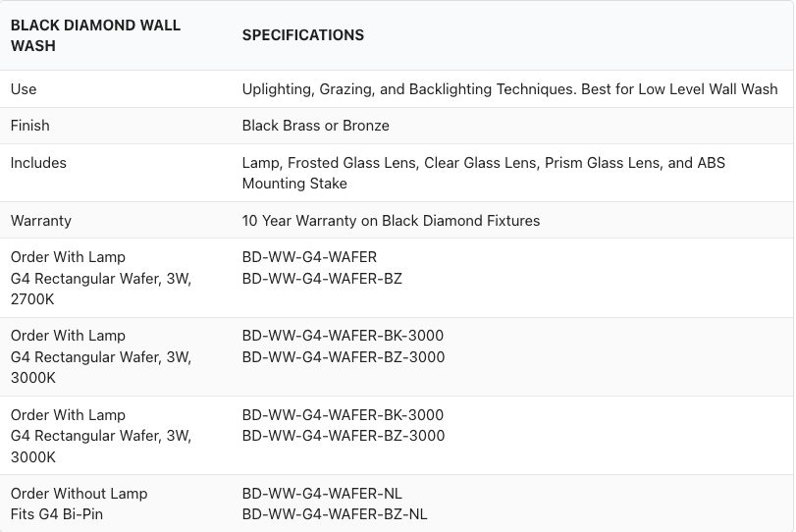Select the Black Brass or Bronze text

tap(315, 126)
